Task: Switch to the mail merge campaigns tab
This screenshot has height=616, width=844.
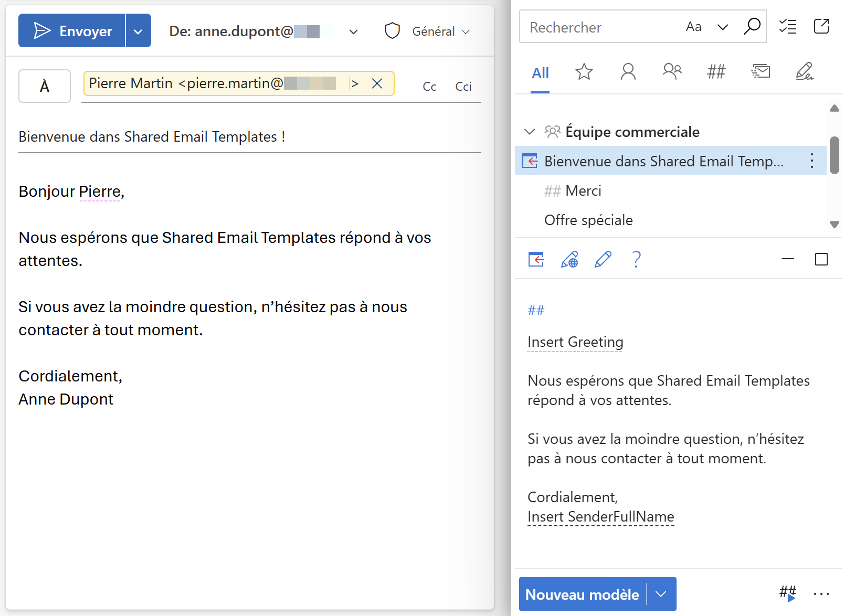Action: point(760,71)
